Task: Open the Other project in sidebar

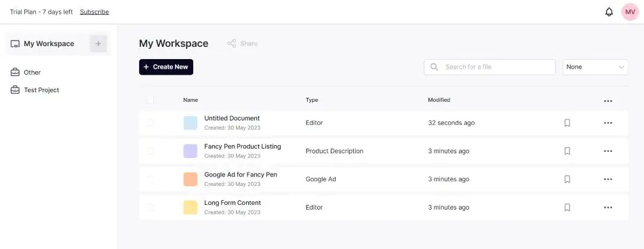Action: 32,73
